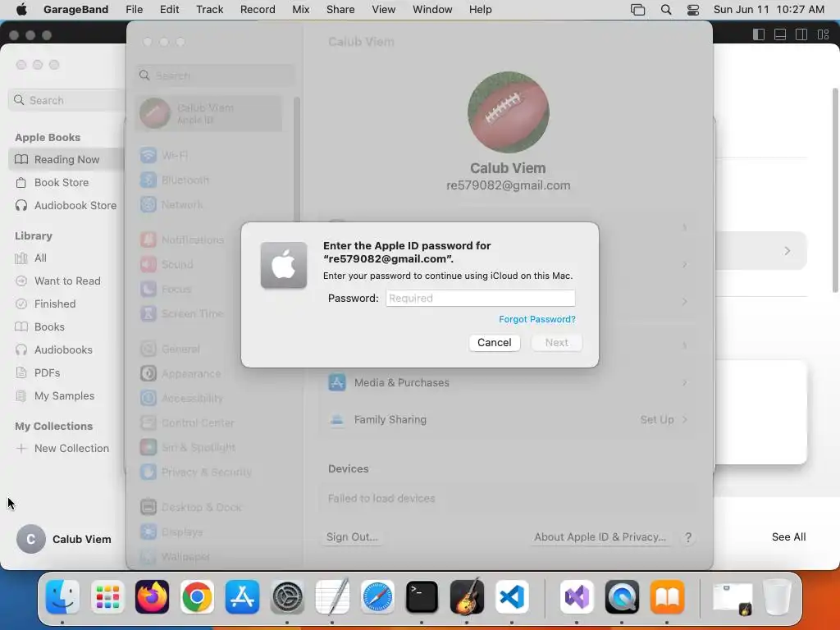This screenshot has width=840, height=630.
Task: Click chevron in Books window row
Action: pyautogui.click(x=787, y=251)
